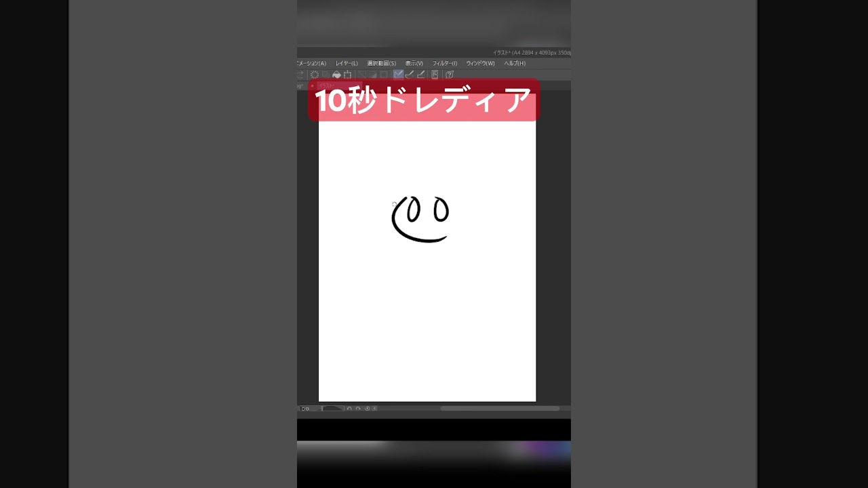
Task: Open the レイヤー(L) menu
Action: tap(347, 63)
